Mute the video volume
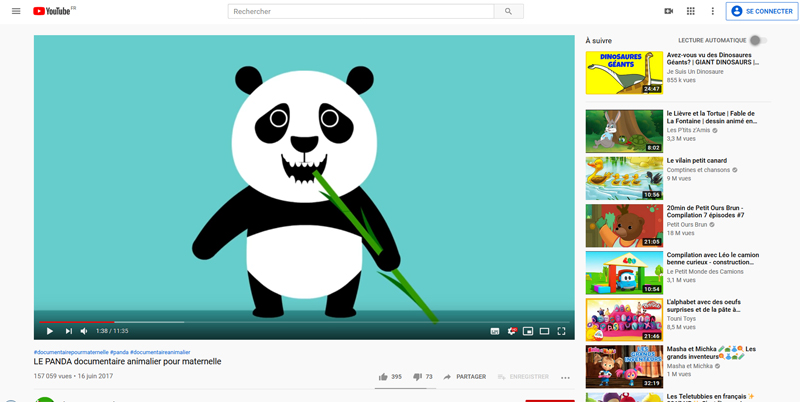Screen dimensions: 800x402 coord(84,331)
